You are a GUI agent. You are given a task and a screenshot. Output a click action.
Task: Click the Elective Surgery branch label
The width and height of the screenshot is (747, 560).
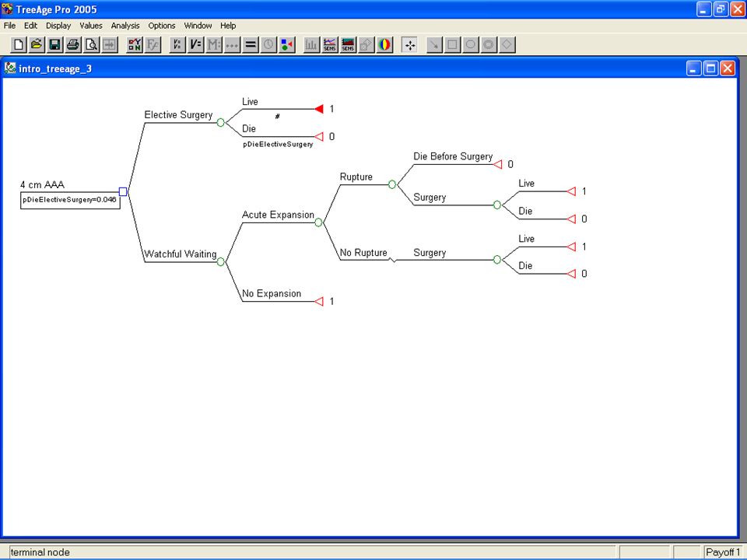pyautogui.click(x=179, y=115)
